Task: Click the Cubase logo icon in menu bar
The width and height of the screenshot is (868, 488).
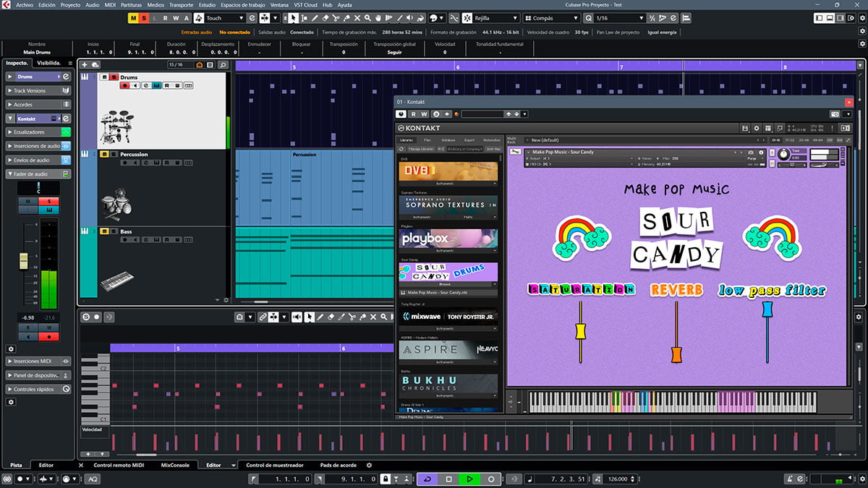Action: (7, 4)
